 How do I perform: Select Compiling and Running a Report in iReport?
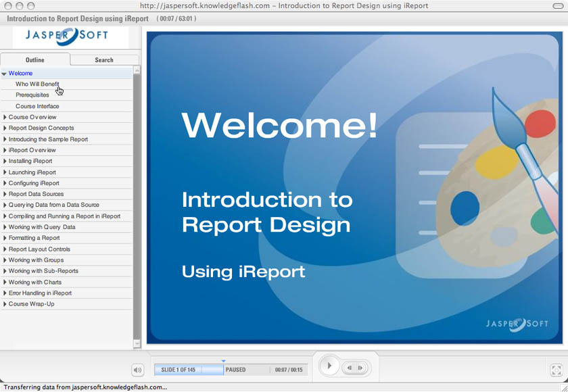click(64, 216)
